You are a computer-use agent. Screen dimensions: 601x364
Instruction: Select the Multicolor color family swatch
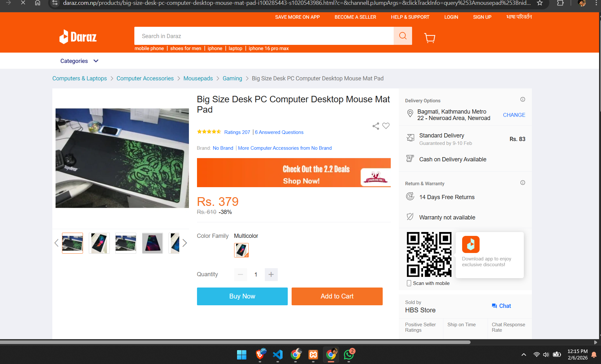[241, 250]
